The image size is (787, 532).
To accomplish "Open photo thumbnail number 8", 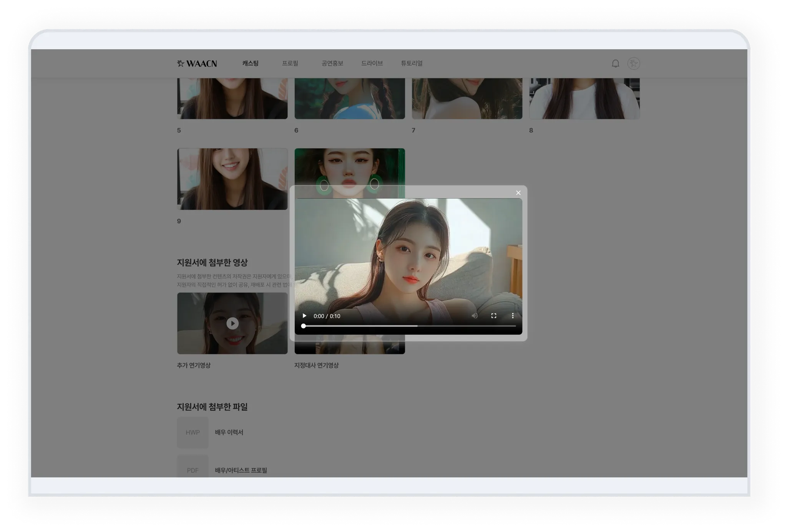I will tap(584, 98).
